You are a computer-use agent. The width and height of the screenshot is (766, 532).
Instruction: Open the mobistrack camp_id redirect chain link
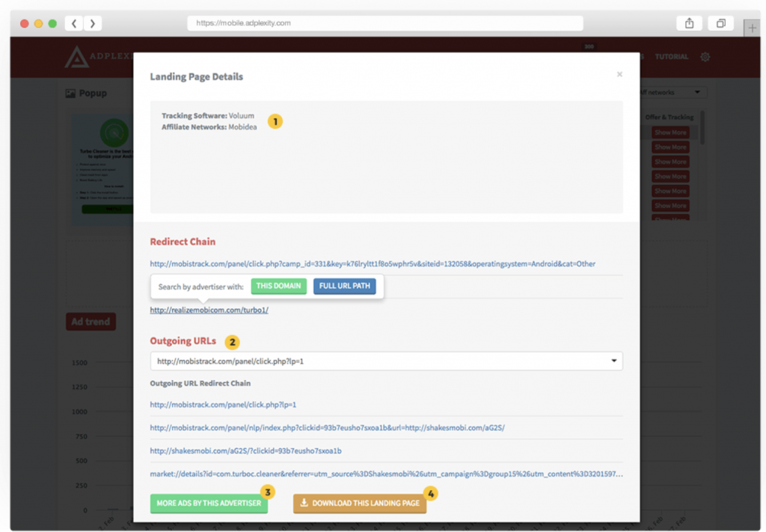point(373,264)
